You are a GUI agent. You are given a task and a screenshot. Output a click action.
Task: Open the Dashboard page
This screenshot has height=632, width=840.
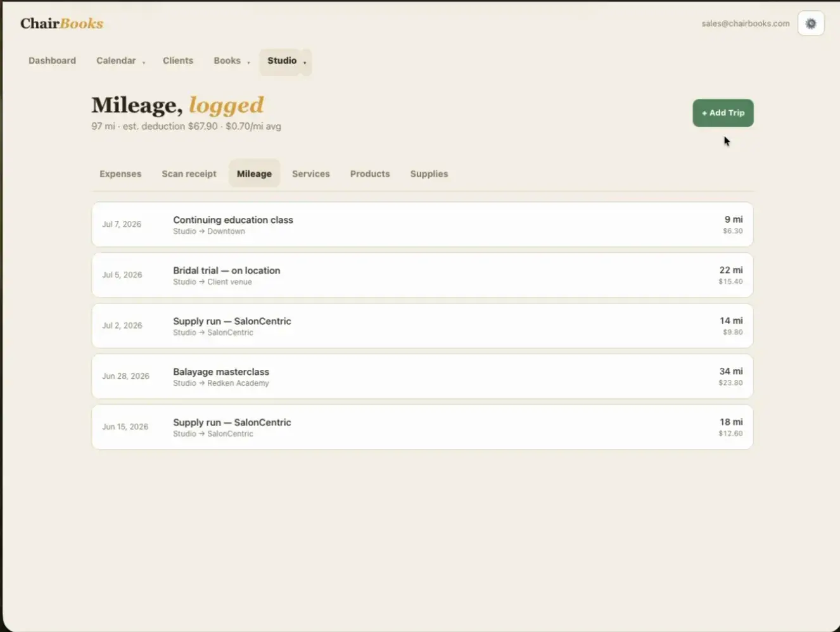coord(52,61)
